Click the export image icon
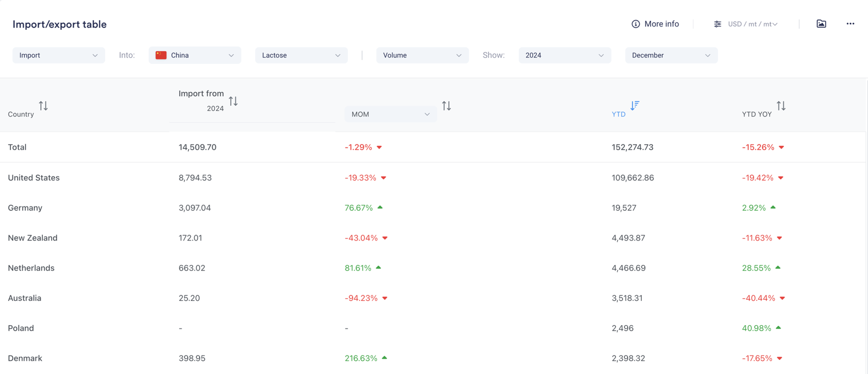The height and width of the screenshot is (374, 868). (821, 24)
